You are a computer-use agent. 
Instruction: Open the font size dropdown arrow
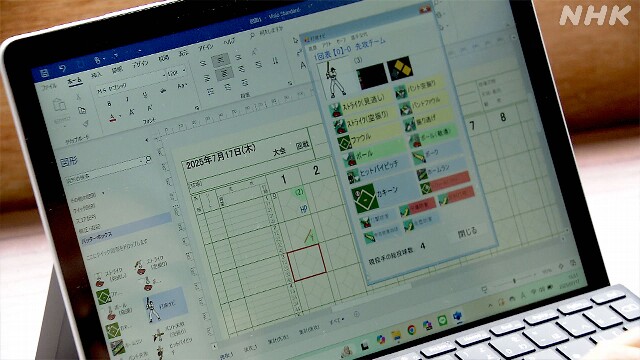[184, 70]
